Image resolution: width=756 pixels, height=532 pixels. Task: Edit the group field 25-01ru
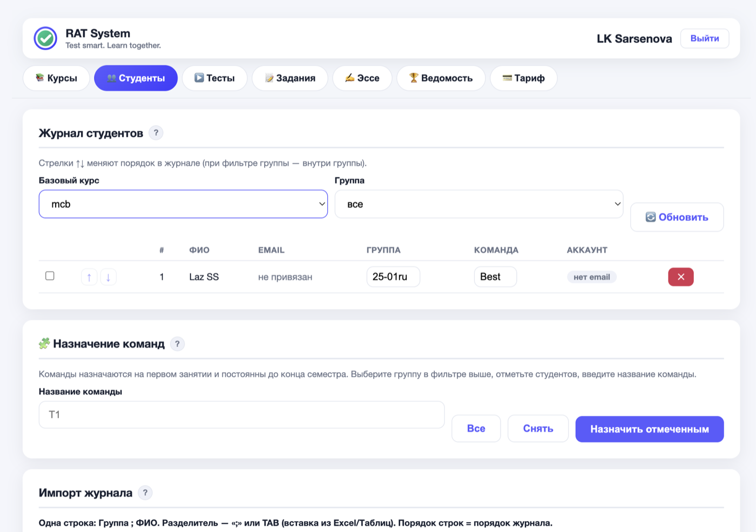tap(393, 277)
